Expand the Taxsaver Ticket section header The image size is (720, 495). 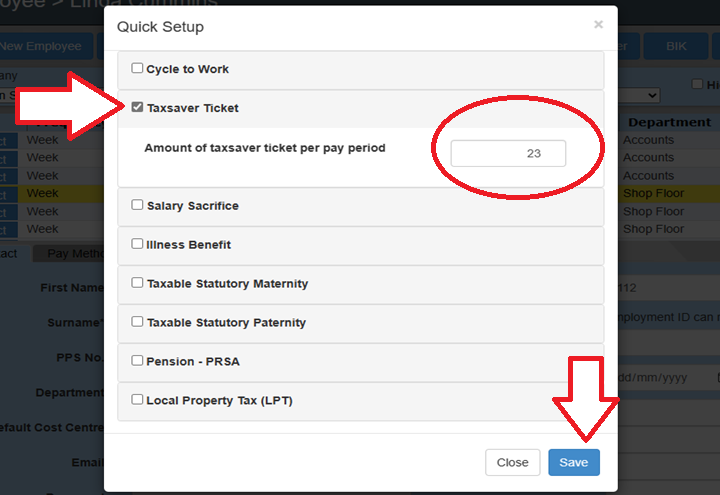pos(360,108)
